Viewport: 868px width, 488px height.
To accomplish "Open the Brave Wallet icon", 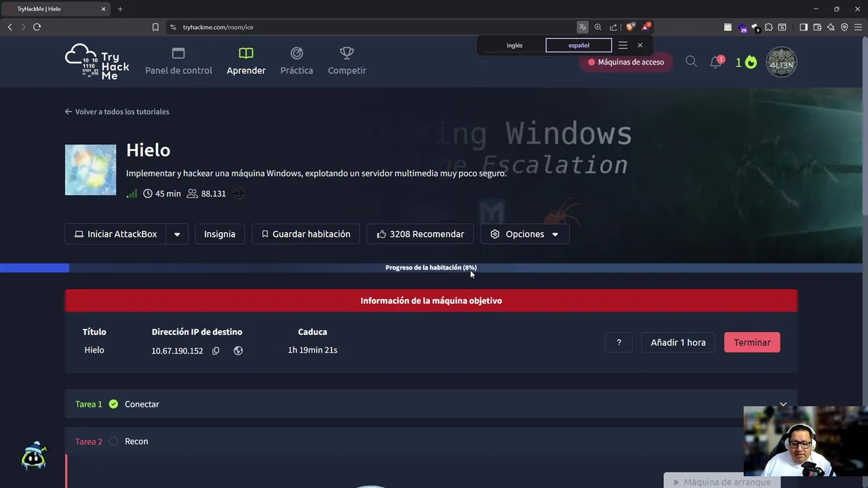I will pyautogui.click(x=817, y=27).
